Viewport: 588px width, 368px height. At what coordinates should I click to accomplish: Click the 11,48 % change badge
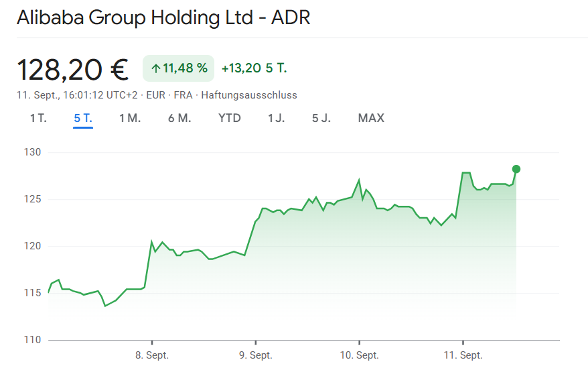(178, 68)
